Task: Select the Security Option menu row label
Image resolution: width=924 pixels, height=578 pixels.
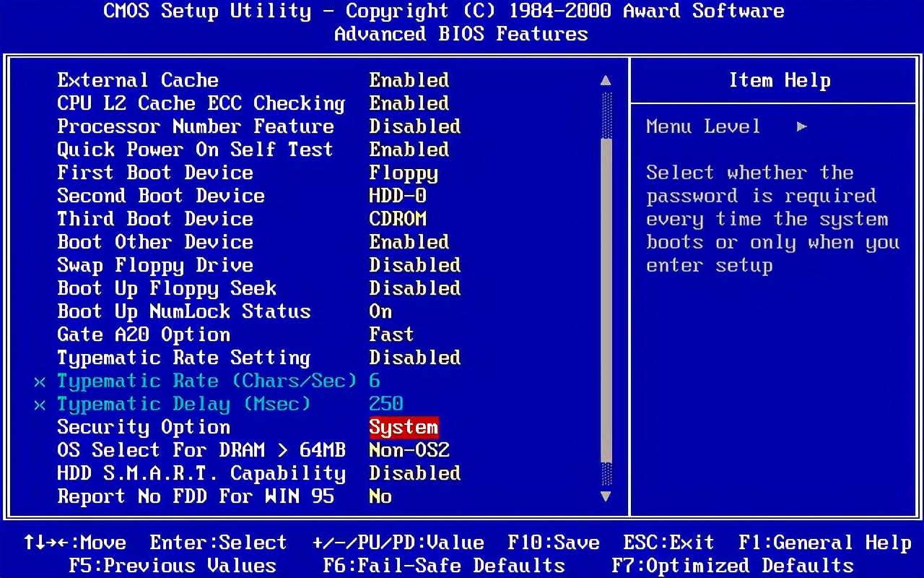Action: tap(144, 427)
